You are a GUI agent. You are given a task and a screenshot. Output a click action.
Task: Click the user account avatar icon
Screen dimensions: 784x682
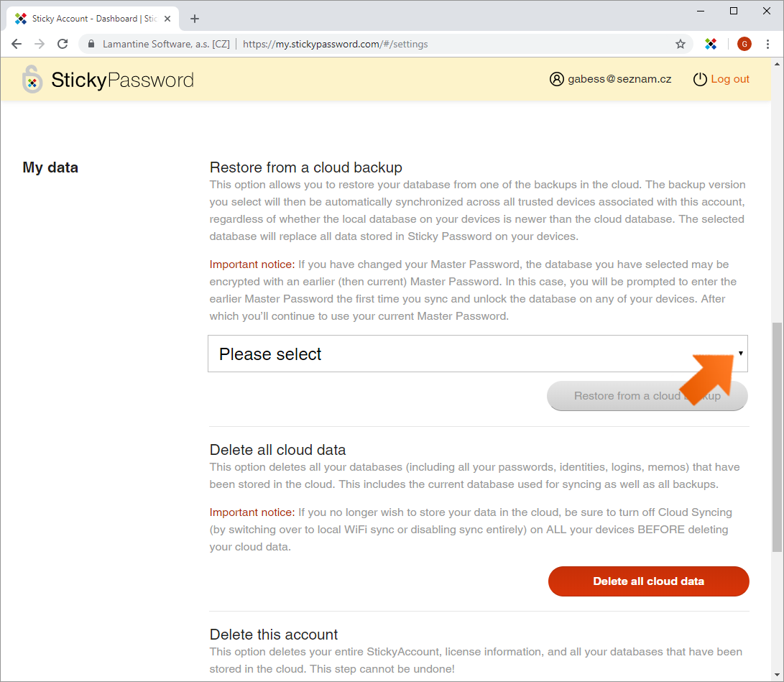click(556, 79)
